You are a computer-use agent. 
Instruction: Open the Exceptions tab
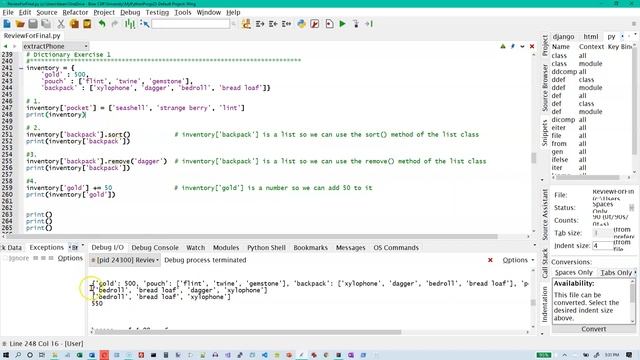pos(47,248)
